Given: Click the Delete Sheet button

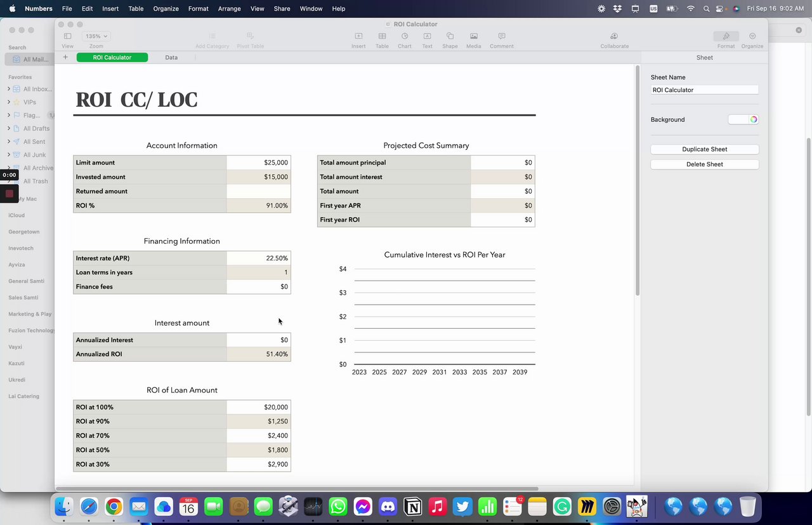Looking at the screenshot, I should coord(704,164).
